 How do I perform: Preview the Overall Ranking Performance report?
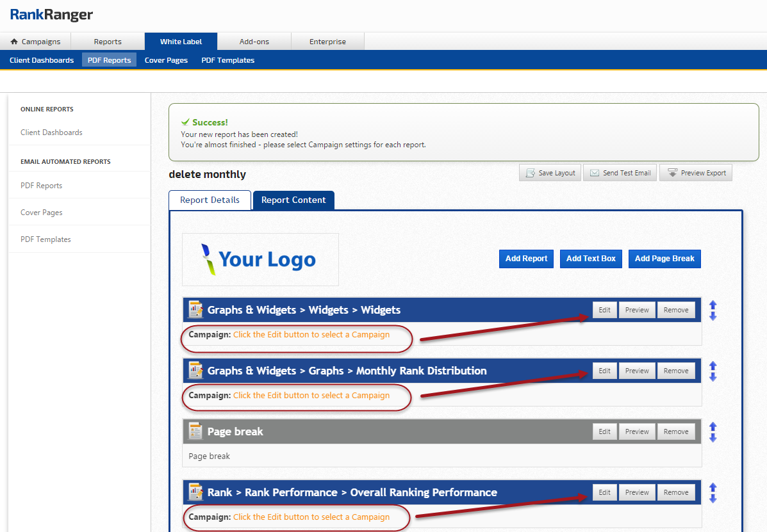(637, 492)
